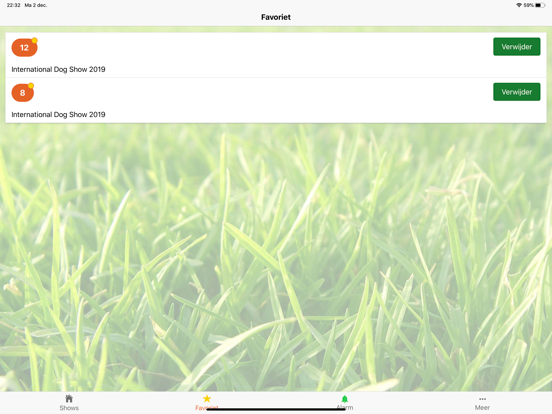Tap the 22:32 clock in status bar

[x=13, y=5]
